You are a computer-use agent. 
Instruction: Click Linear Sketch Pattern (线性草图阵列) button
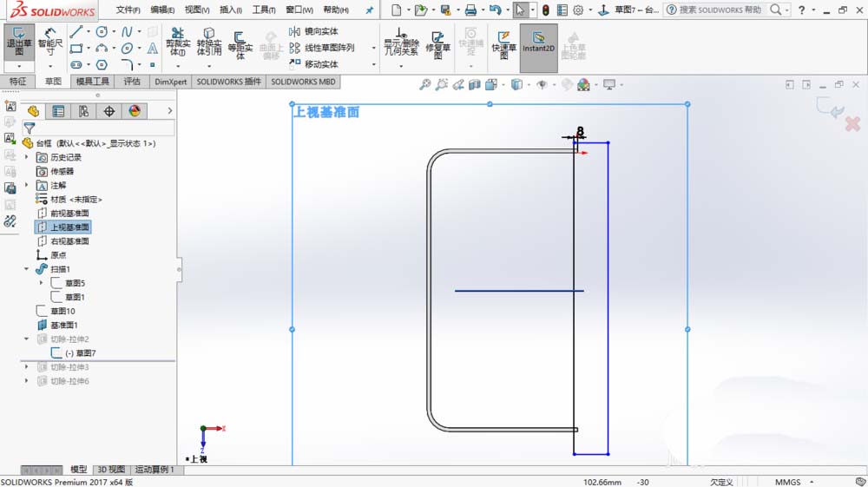click(x=322, y=48)
